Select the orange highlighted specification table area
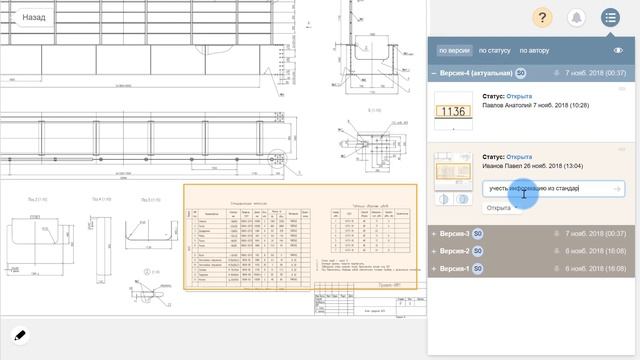 [300, 237]
